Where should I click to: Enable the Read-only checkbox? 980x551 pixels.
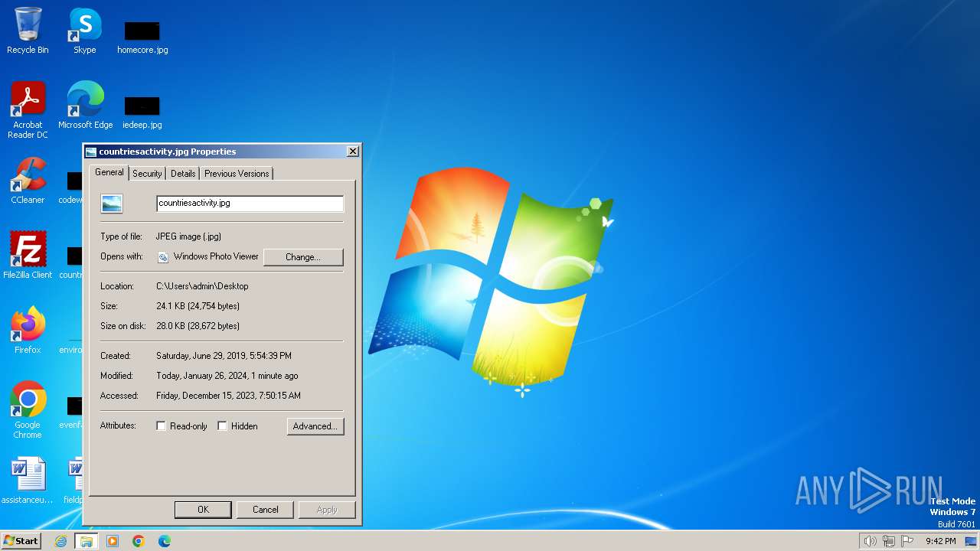pos(161,426)
